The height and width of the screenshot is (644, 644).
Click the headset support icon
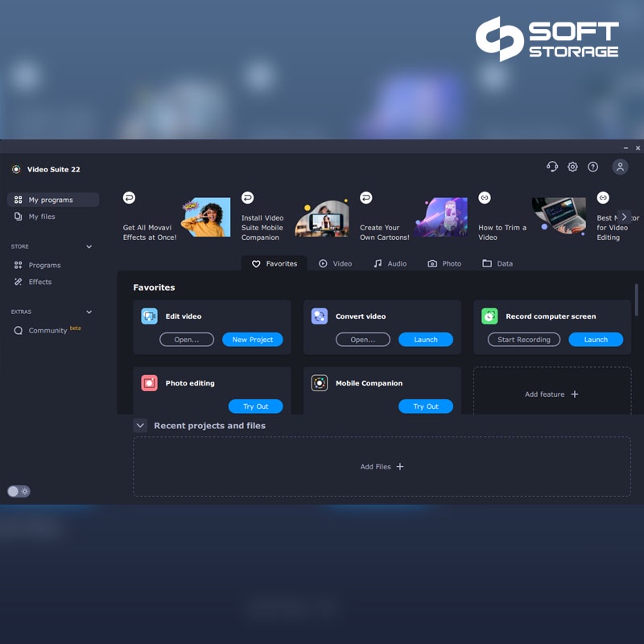click(x=551, y=167)
